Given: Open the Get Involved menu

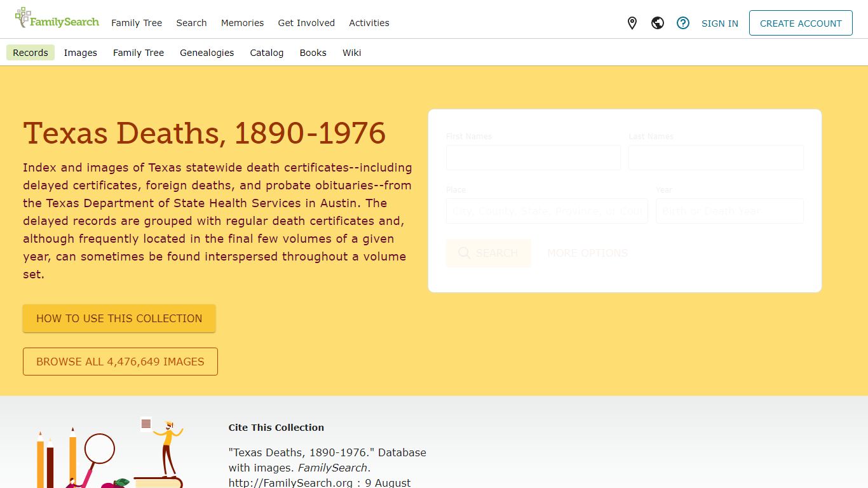Looking at the screenshot, I should (306, 23).
